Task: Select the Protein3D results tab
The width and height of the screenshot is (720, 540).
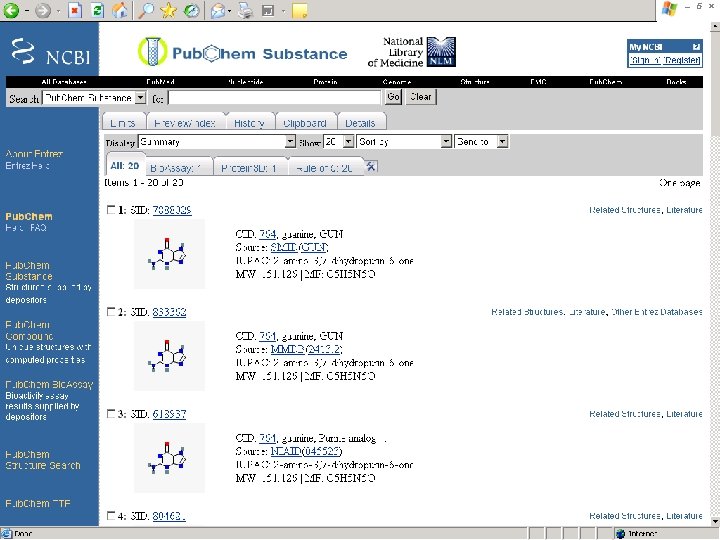Action: [x=249, y=168]
